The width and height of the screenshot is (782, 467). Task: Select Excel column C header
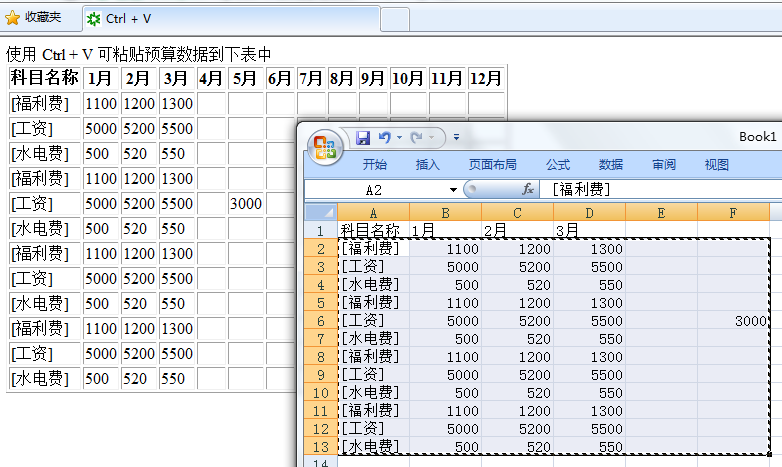[x=517, y=213]
